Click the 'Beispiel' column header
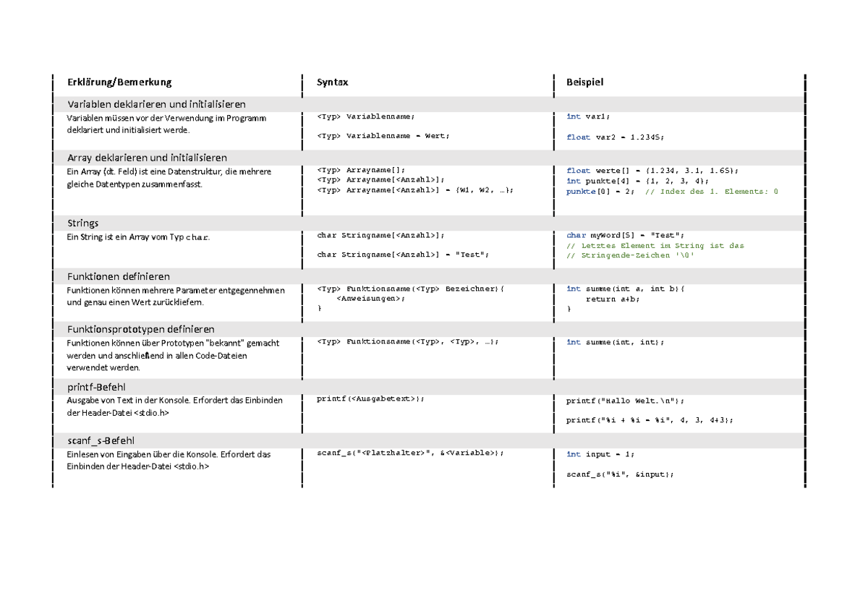The width and height of the screenshot is (868, 614). coord(584,82)
